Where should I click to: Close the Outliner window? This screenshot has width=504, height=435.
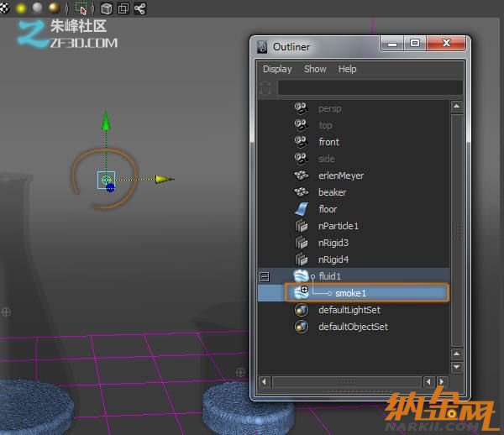click(x=446, y=43)
